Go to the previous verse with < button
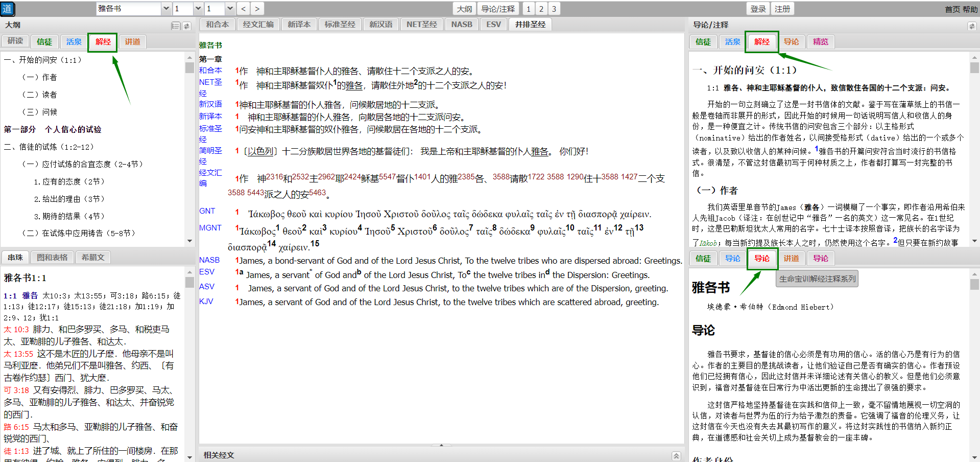Screen dimensions: 980x462 244,9
